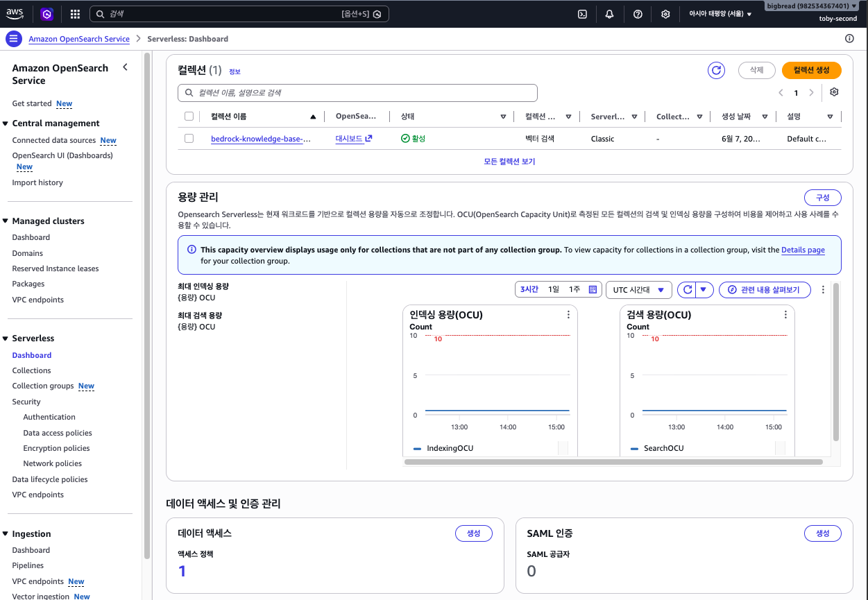The image size is (868, 600).
Task: Open the 모든 컬렉션 보기 link
Action: point(509,162)
